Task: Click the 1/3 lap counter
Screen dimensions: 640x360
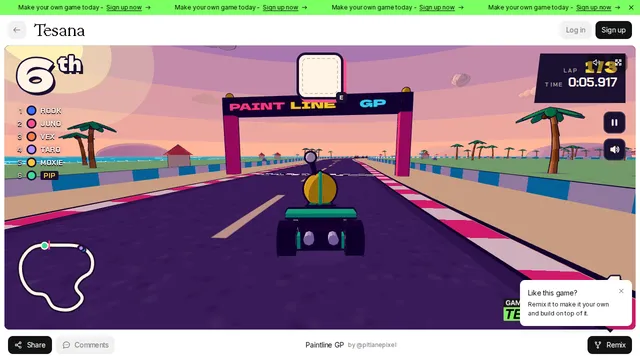Action: click(x=600, y=67)
